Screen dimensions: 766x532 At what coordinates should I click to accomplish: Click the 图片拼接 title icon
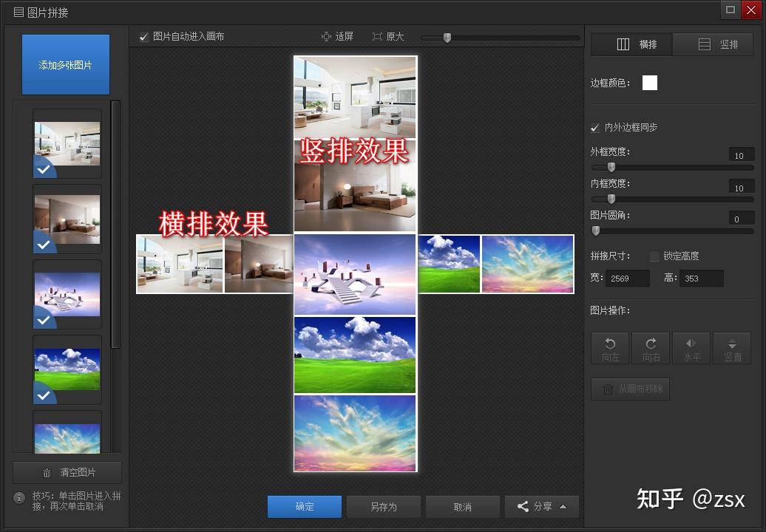18,13
